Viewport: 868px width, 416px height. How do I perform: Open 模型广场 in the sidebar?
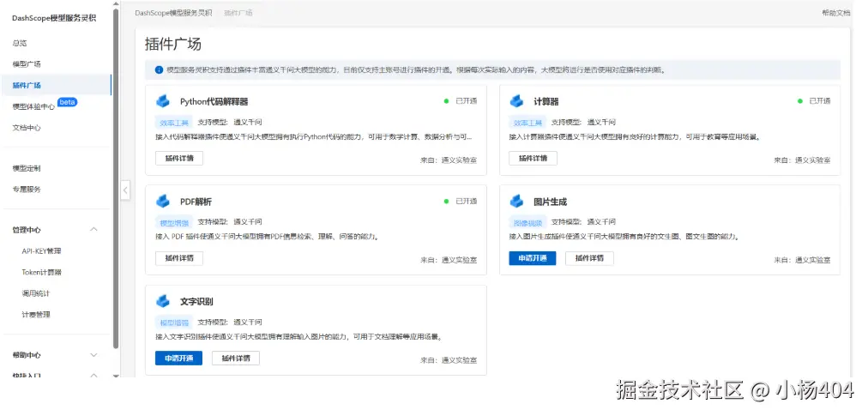tap(27, 64)
